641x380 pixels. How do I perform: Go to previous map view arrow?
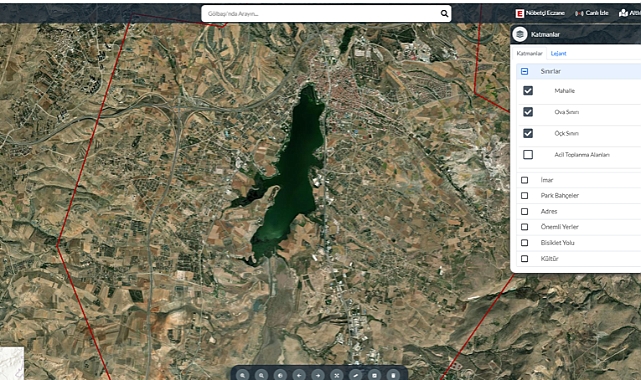tap(299, 375)
